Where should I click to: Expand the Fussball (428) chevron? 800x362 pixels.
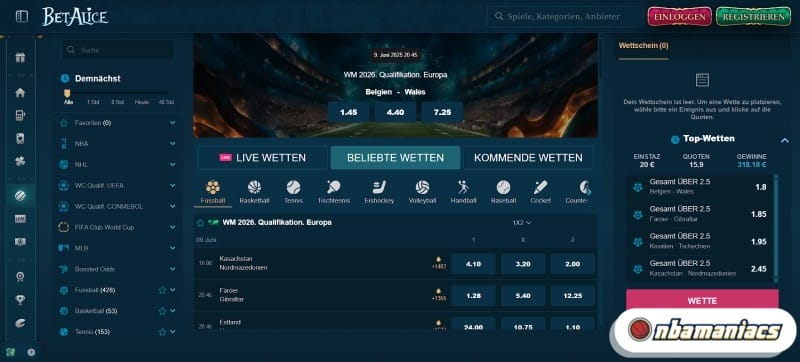tap(172, 290)
